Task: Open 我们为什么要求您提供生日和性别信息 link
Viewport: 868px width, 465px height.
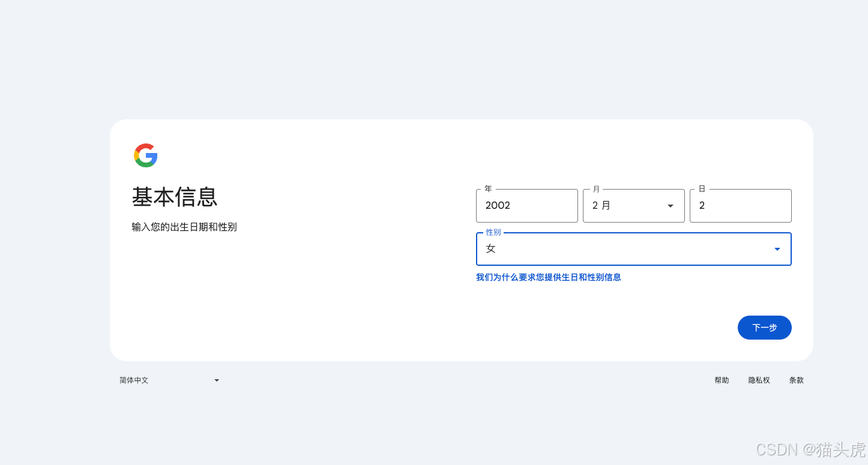Action: [x=549, y=277]
